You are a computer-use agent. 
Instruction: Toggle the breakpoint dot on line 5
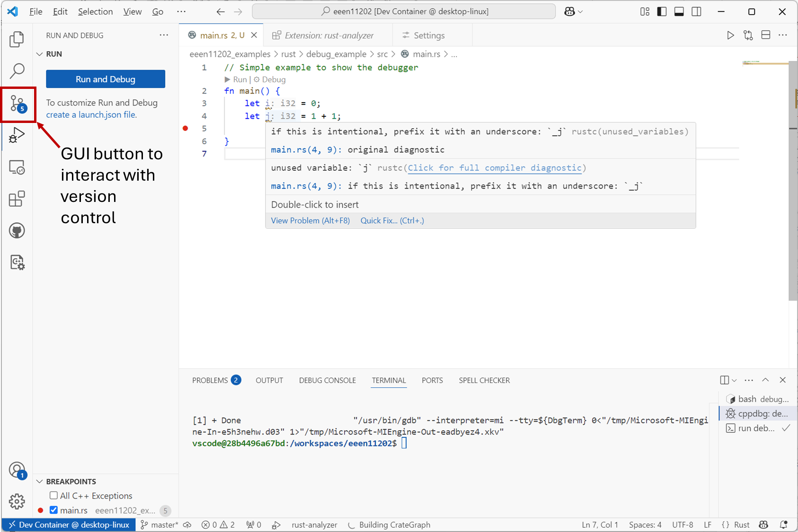click(x=186, y=129)
